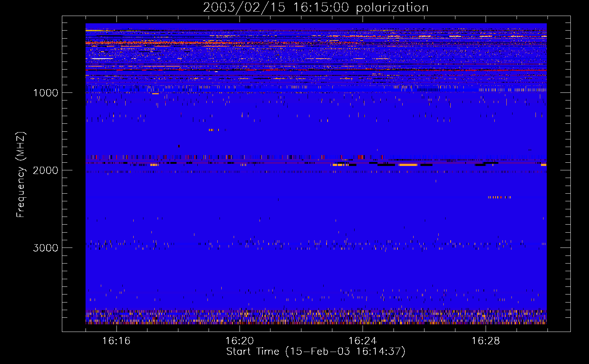This screenshot has width=589, height=364.
Task: Click the 3000 frequency tick label
Action: click(x=46, y=248)
